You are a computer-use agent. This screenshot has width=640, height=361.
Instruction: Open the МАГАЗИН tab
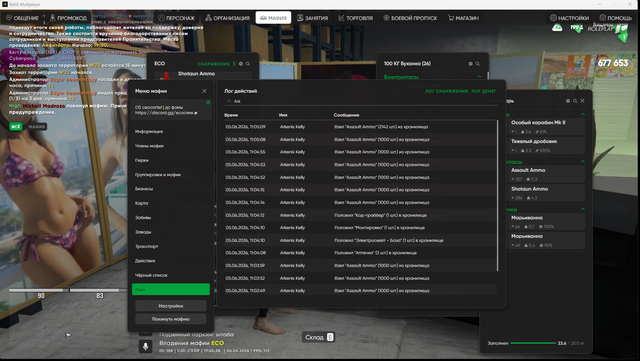click(463, 18)
